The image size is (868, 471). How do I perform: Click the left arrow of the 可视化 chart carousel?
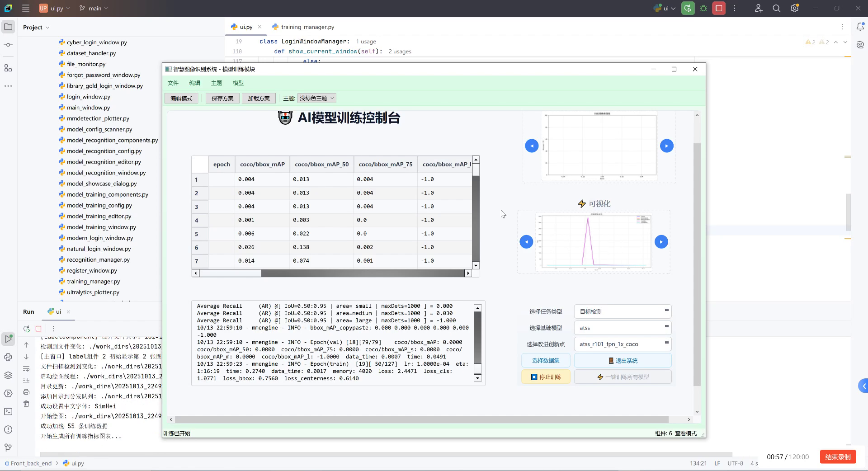pos(526,242)
